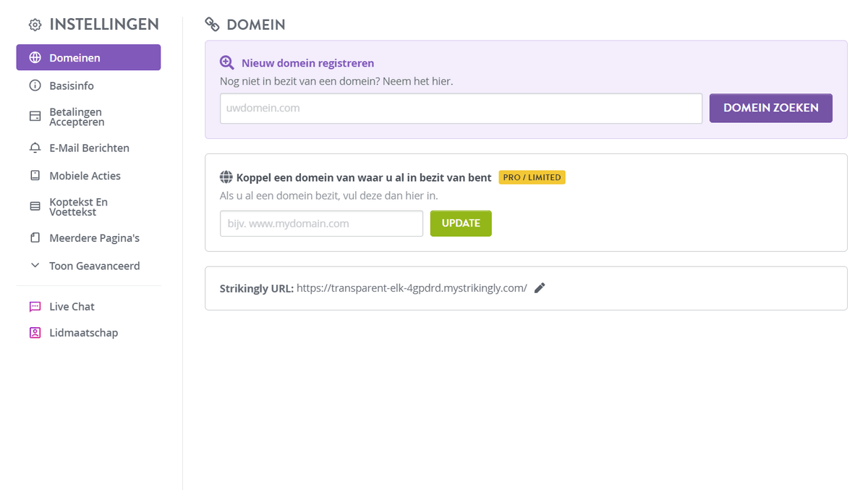Open the Koptekst En Voettekst section
This screenshot has width=868, height=490.
click(x=80, y=207)
